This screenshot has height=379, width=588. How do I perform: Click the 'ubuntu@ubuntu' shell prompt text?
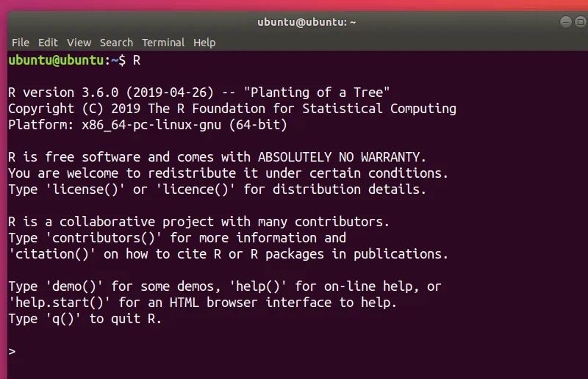tap(57, 60)
